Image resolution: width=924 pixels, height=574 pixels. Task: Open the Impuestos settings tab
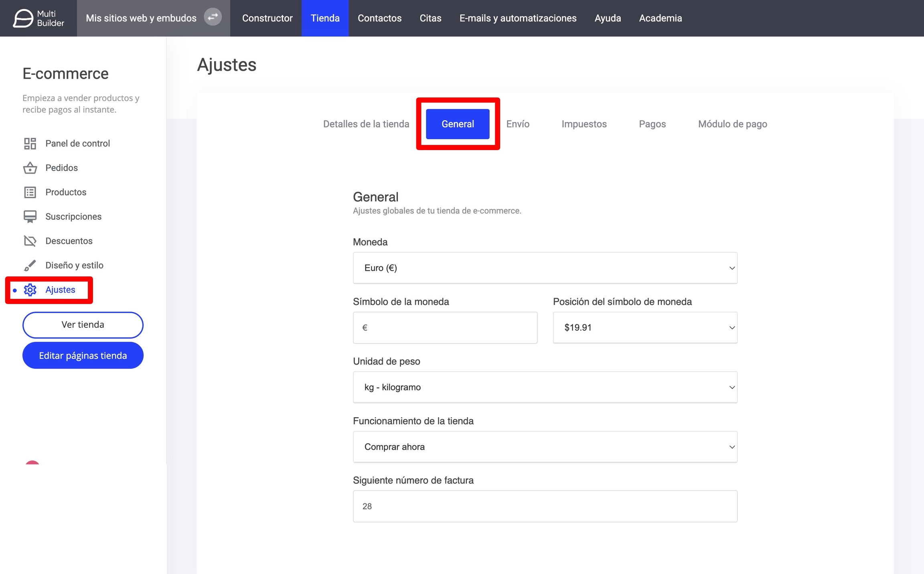point(584,124)
